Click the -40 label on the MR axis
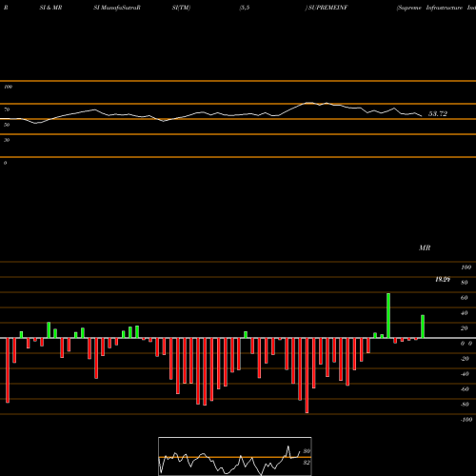This screenshot has width=476, height=476. tap(465, 374)
